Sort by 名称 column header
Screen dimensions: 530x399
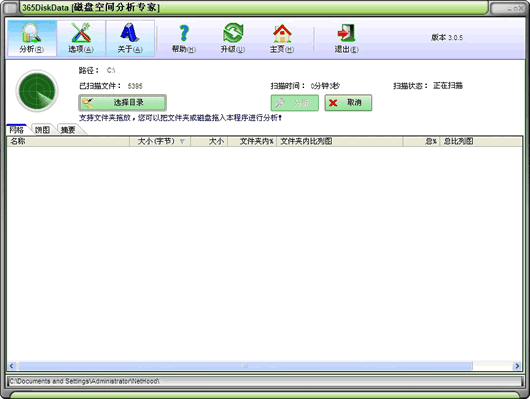[68, 141]
